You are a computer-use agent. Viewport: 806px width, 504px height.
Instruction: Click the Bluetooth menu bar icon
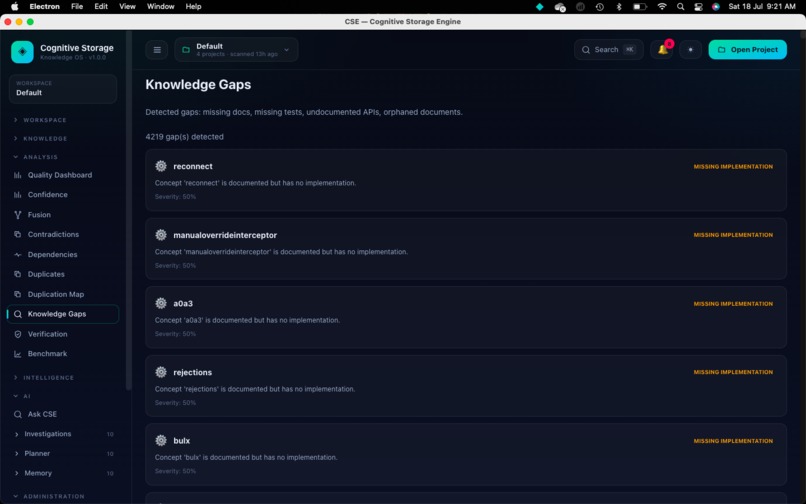click(619, 7)
